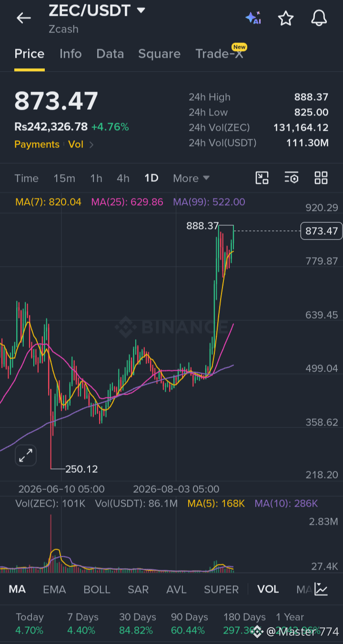The width and height of the screenshot is (343, 644).
Task: Click 24h High value 888.37
Action: coord(311,97)
